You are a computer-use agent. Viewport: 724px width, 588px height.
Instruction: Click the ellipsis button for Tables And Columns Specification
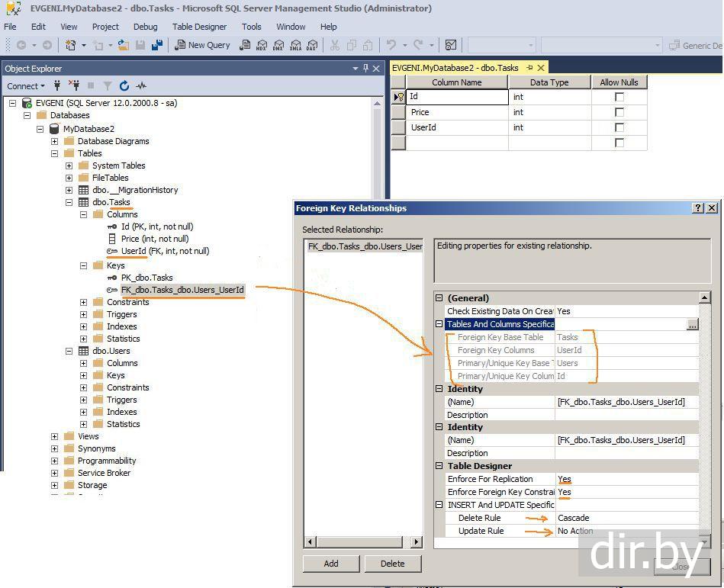[x=692, y=324]
